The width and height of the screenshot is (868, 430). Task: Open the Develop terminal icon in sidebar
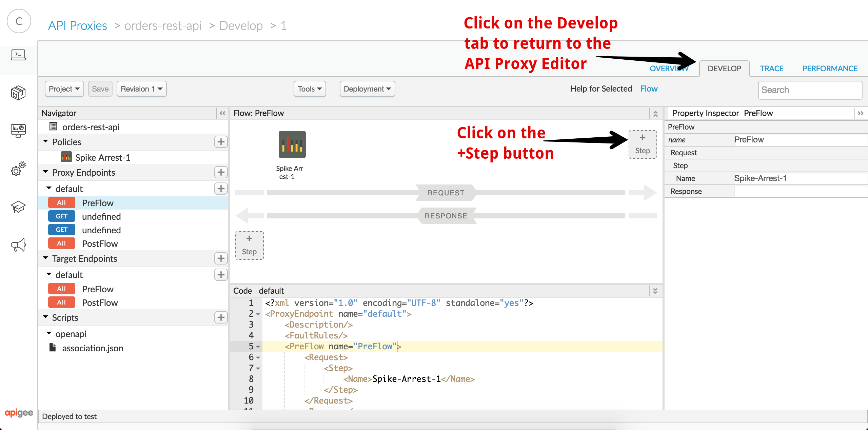(18, 55)
